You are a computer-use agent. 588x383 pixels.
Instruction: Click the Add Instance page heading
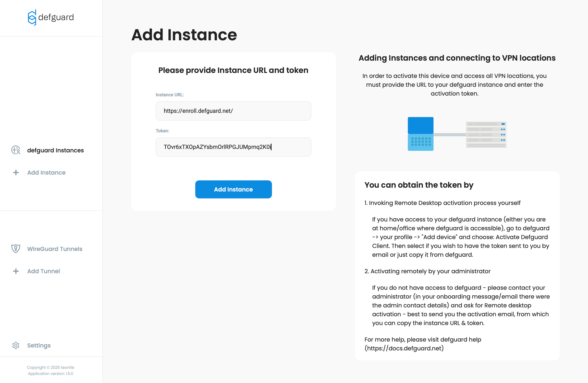184,35
